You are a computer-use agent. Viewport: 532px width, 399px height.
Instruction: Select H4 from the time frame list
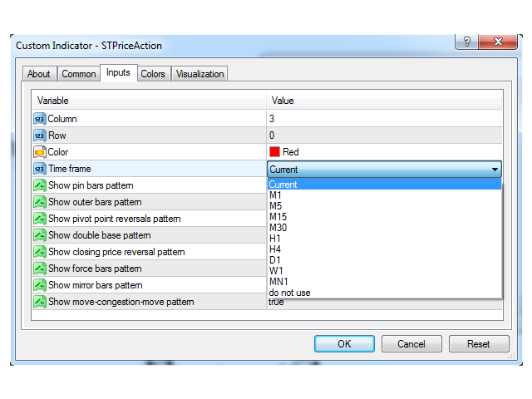coord(275,249)
